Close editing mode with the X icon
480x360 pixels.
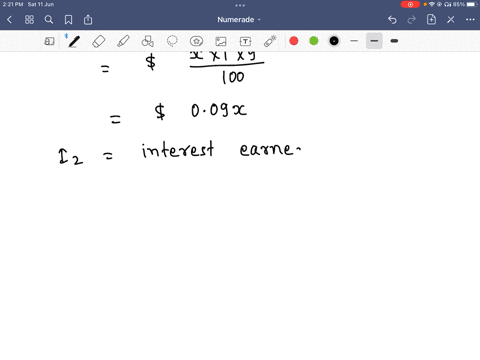coord(451,20)
